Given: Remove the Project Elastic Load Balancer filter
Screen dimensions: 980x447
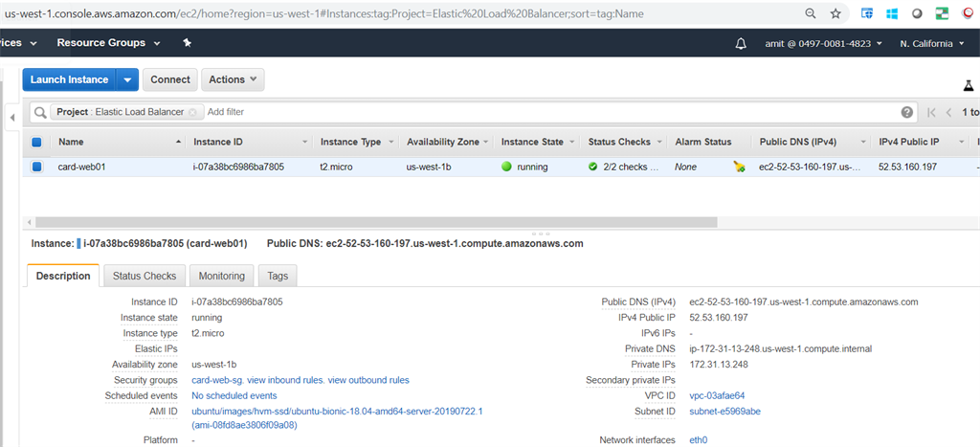Looking at the screenshot, I should 192,113.
